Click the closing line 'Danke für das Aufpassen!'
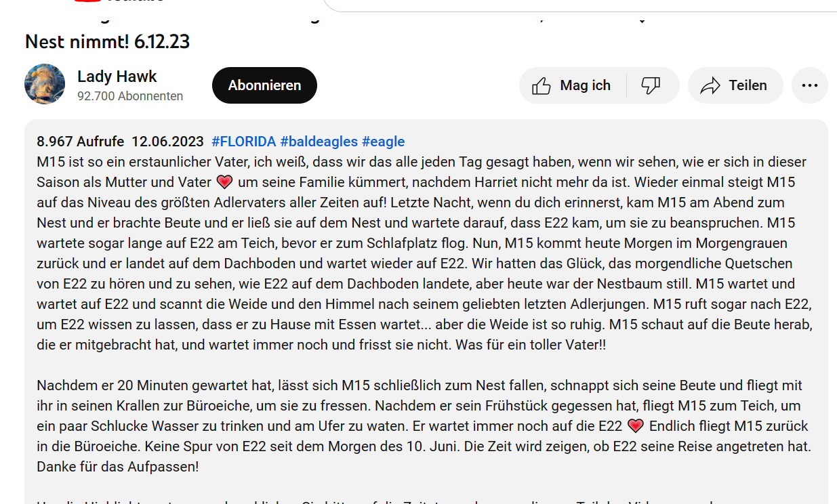Viewport: 837px width, 504px height. 117,467
